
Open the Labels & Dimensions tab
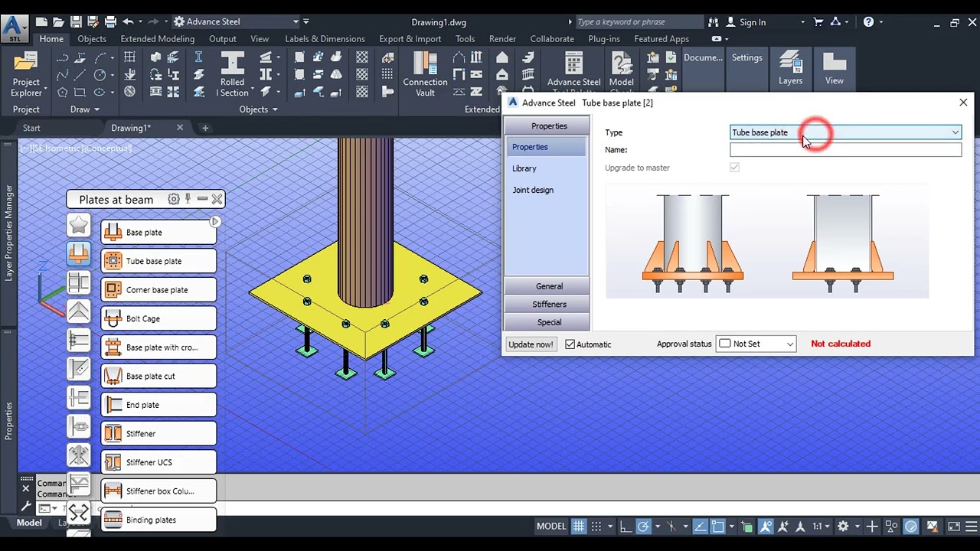coord(325,38)
